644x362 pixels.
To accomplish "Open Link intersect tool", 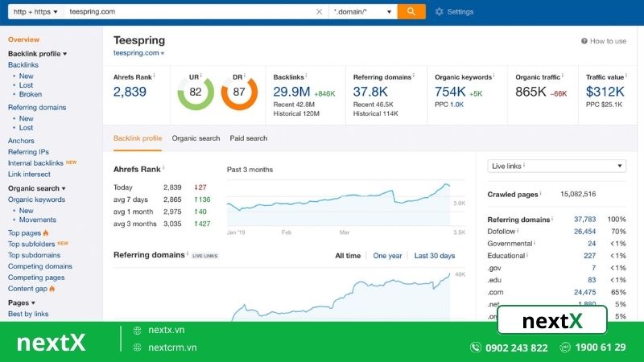I will click(29, 174).
